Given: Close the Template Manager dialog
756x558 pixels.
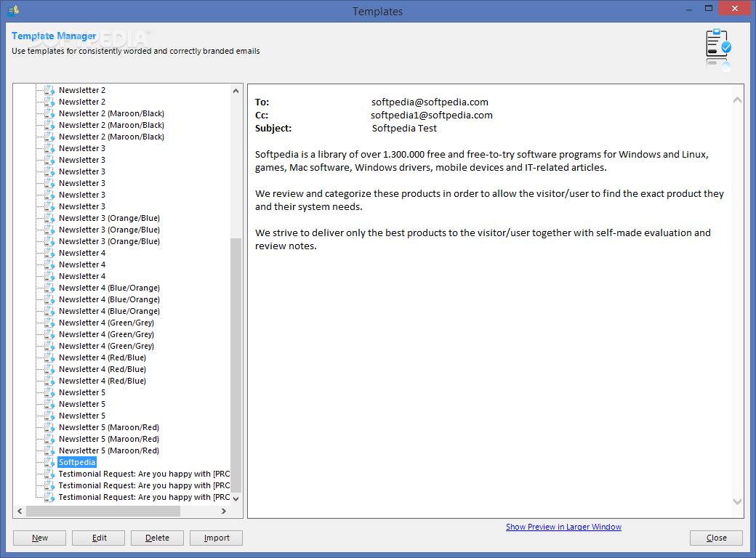Looking at the screenshot, I should click(x=716, y=538).
